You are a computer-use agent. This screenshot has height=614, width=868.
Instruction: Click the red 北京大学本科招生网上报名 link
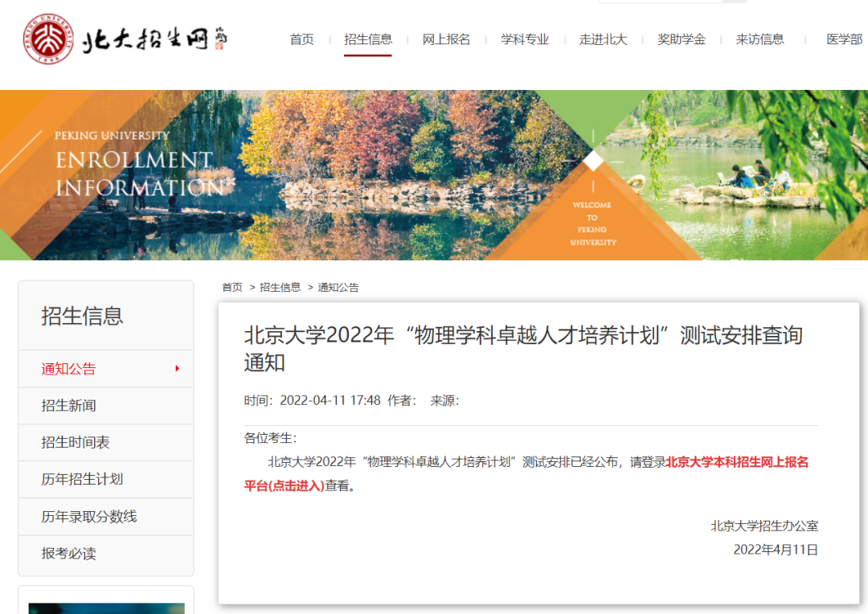pos(736,462)
